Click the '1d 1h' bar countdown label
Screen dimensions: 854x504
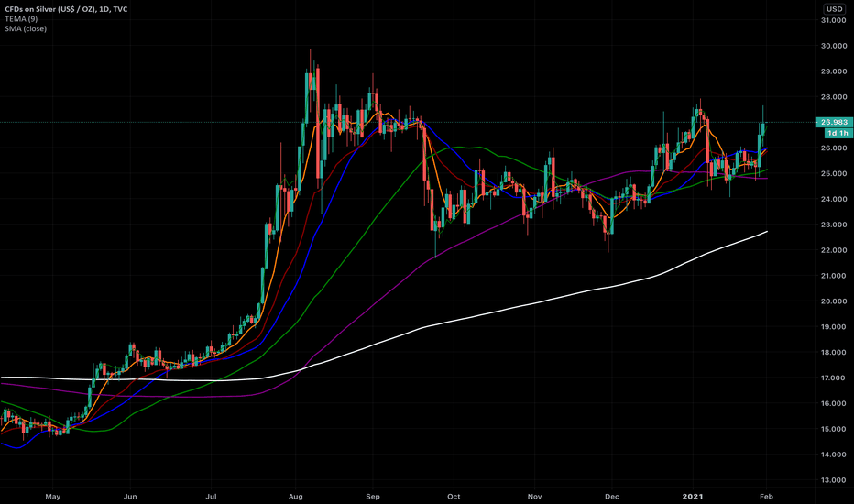tap(838, 133)
